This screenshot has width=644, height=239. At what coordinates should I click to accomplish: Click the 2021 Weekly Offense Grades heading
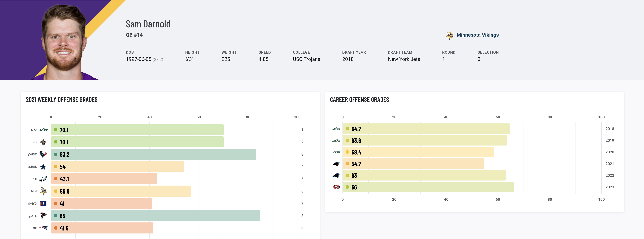click(62, 100)
